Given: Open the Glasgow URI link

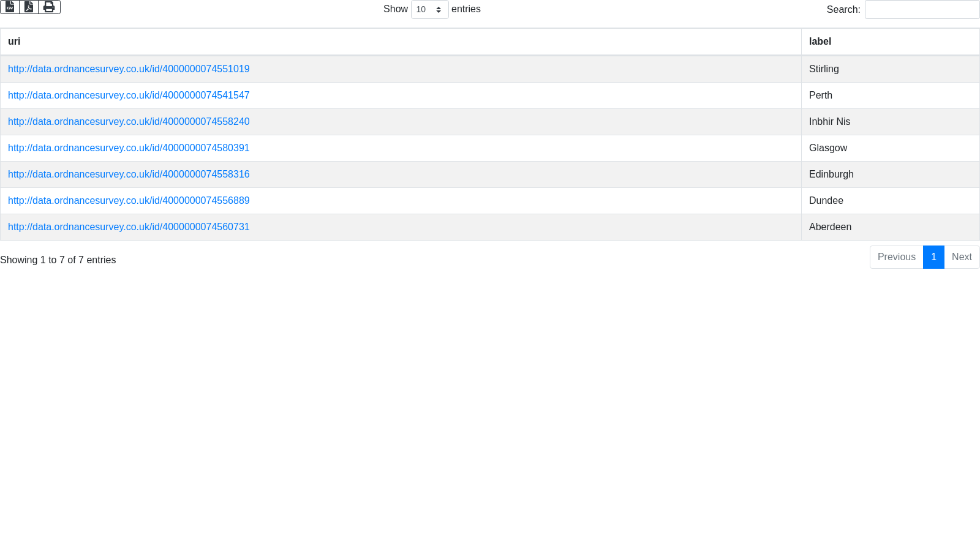Looking at the screenshot, I should (129, 148).
